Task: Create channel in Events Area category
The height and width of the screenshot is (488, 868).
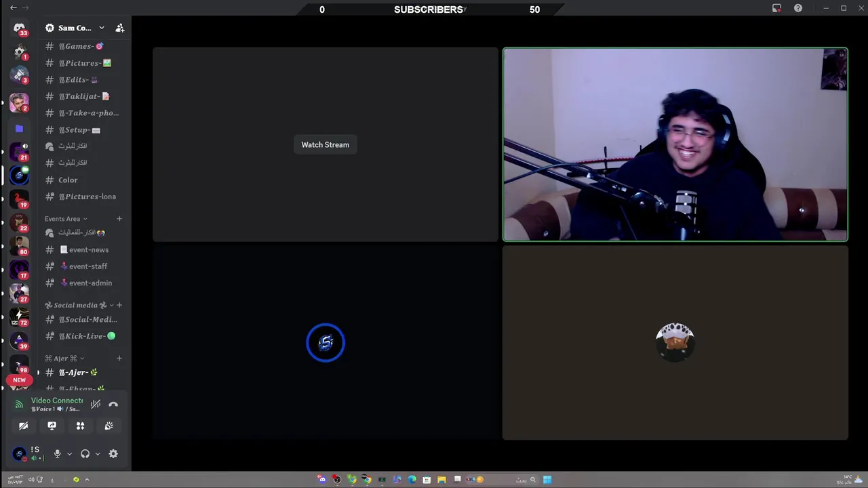Action: click(119, 219)
